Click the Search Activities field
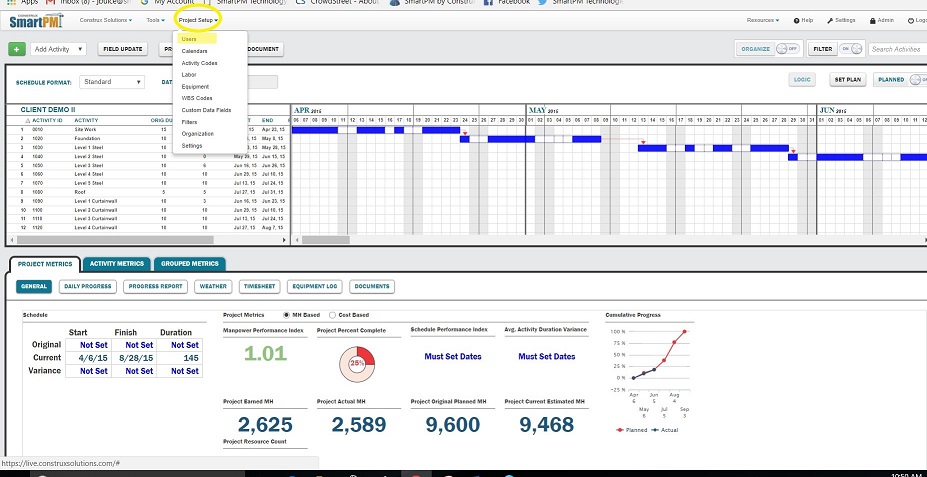927x477 pixels. click(x=897, y=49)
